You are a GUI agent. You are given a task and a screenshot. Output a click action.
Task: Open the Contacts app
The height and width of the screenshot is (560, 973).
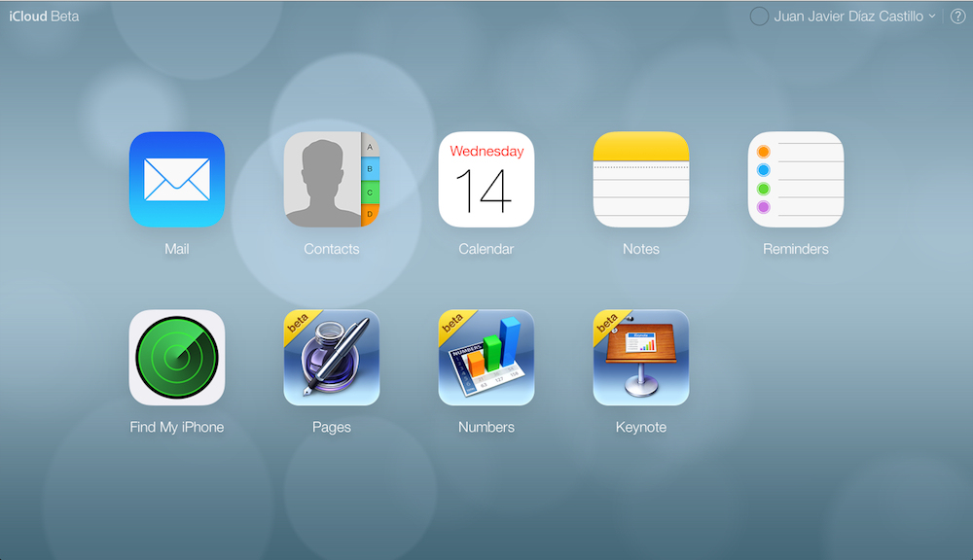[332, 179]
